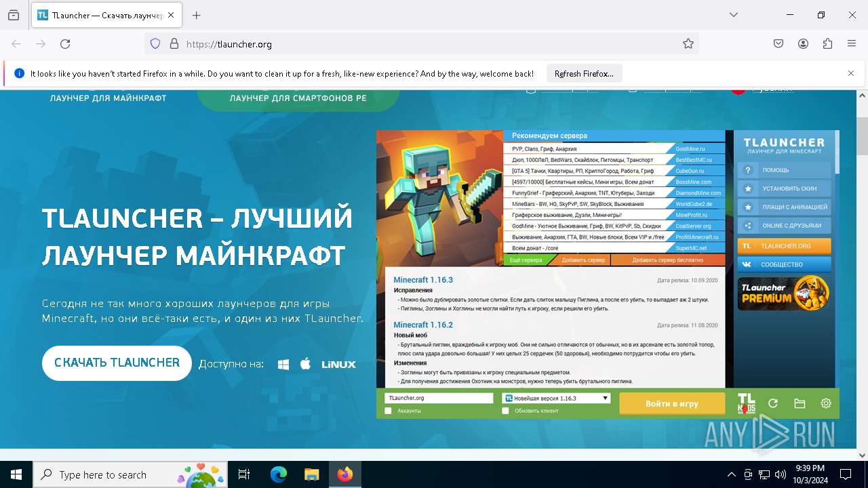Click ПЛАЩИ С АНИМАЦИЕЙ sidebar item
868x488 pixels.
coord(785,207)
